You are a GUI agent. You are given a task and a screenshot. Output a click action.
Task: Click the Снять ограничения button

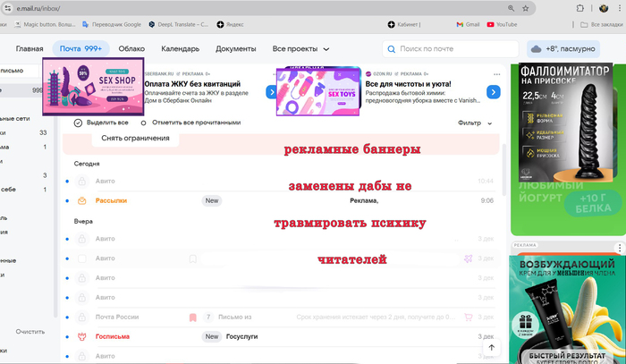(x=135, y=139)
